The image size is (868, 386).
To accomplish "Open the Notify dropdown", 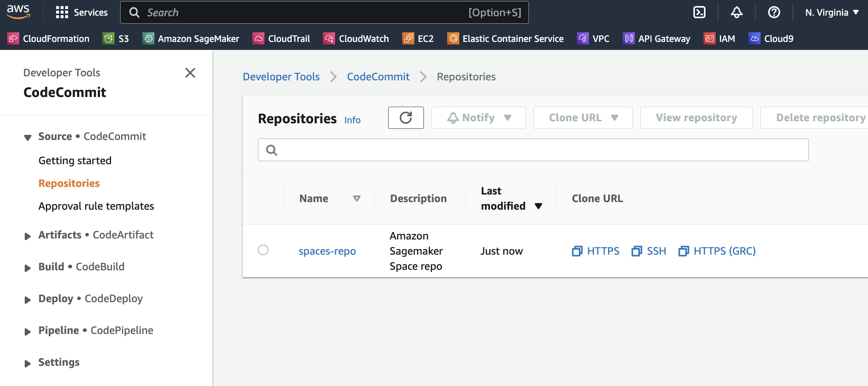I will pos(478,118).
